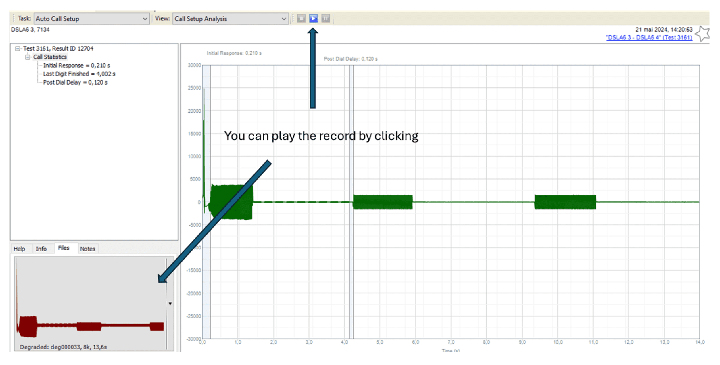Select Last Digit Finished tree entry
Viewport: 720px width, 365px height.
[79, 74]
